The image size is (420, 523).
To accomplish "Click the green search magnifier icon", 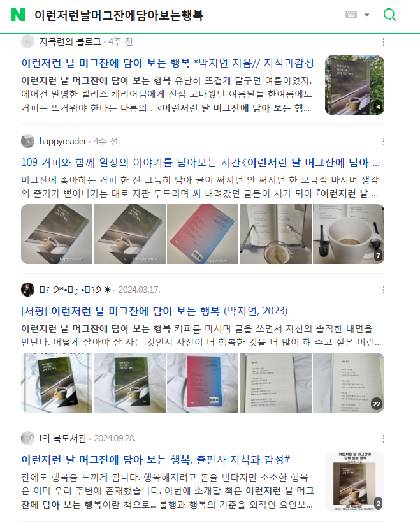I will 389,15.
